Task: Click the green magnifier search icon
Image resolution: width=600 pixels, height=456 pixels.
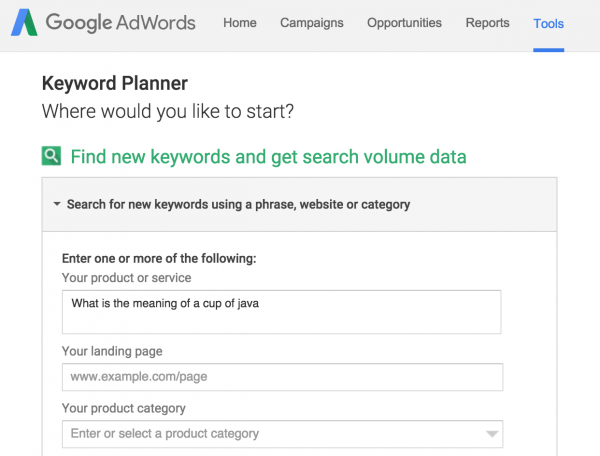Action: (51, 156)
